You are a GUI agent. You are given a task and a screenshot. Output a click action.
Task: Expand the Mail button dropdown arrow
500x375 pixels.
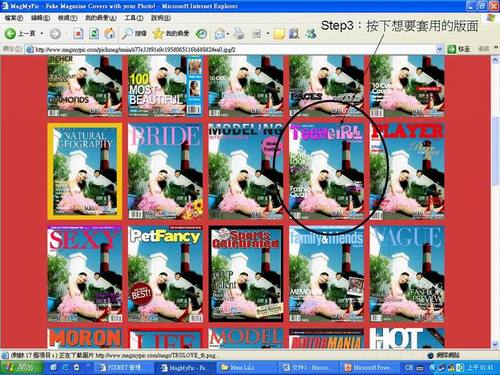pos(228,33)
